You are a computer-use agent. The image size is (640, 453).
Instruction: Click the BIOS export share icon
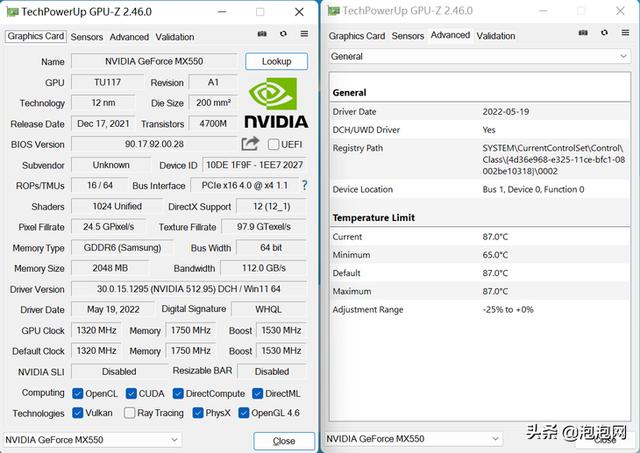tap(250, 145)
